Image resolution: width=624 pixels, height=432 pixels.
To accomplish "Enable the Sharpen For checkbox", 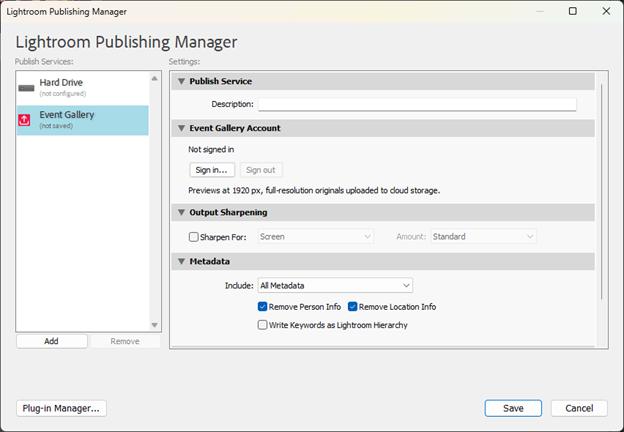I will [193, 237].
